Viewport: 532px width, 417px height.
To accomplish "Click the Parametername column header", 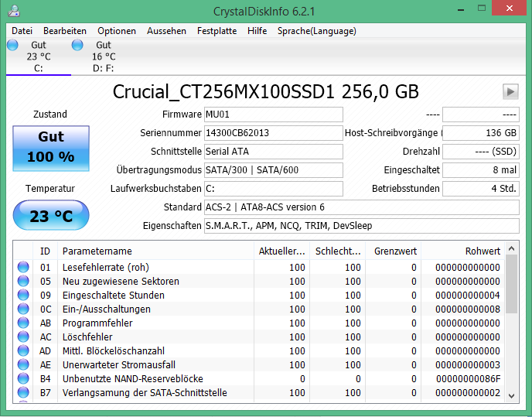I will click(155, 251).
